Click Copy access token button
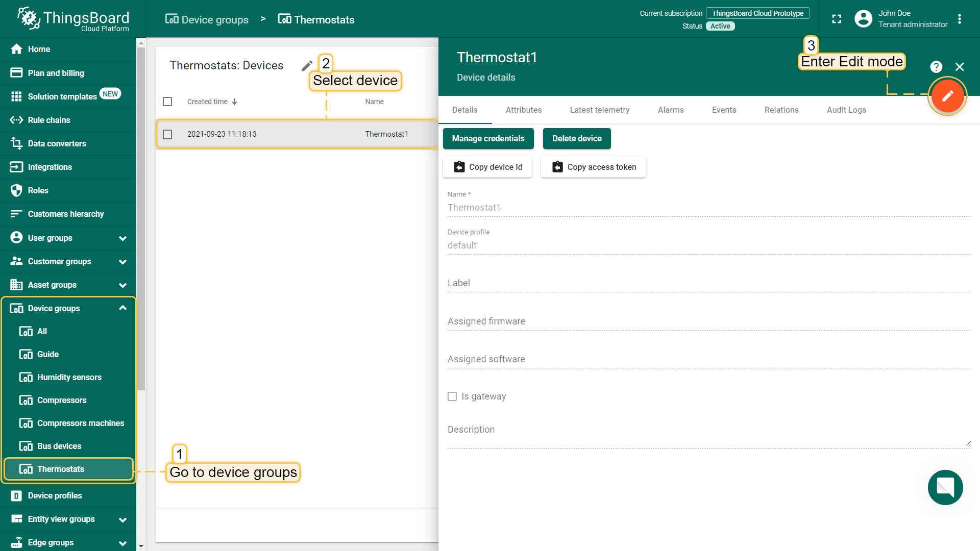Viewport: 980px width, 551px height. [593, 167]
